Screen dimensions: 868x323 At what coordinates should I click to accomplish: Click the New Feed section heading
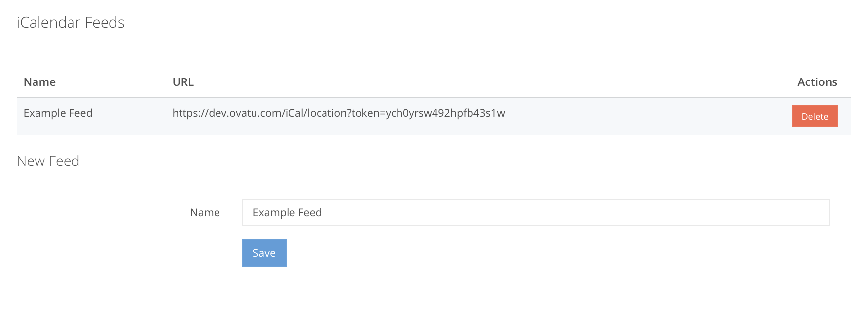point(48,161)
